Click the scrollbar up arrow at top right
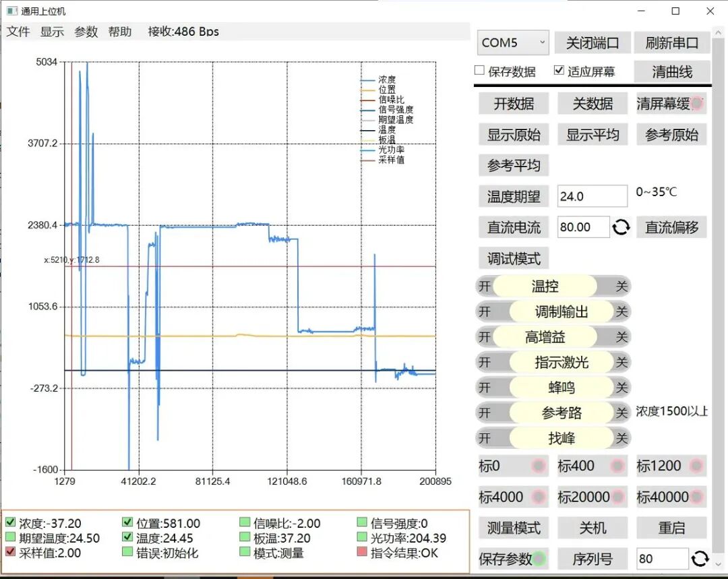 (719, 32)
